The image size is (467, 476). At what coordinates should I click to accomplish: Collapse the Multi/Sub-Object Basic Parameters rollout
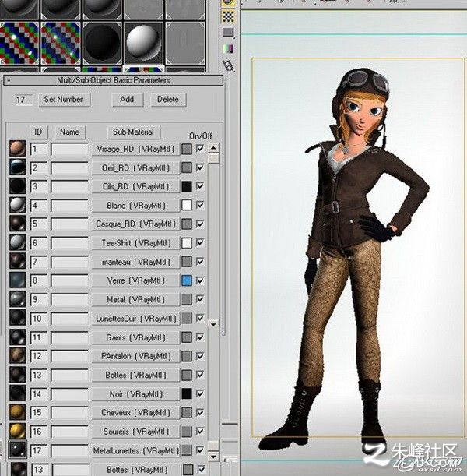[113, 80]
